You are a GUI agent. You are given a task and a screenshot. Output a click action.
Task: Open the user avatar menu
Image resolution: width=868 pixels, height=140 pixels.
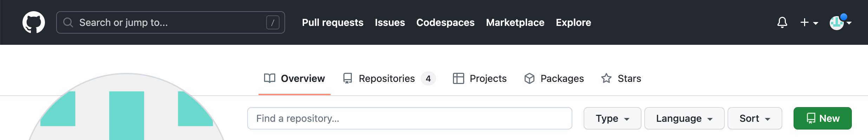click(x=841, y=22)
